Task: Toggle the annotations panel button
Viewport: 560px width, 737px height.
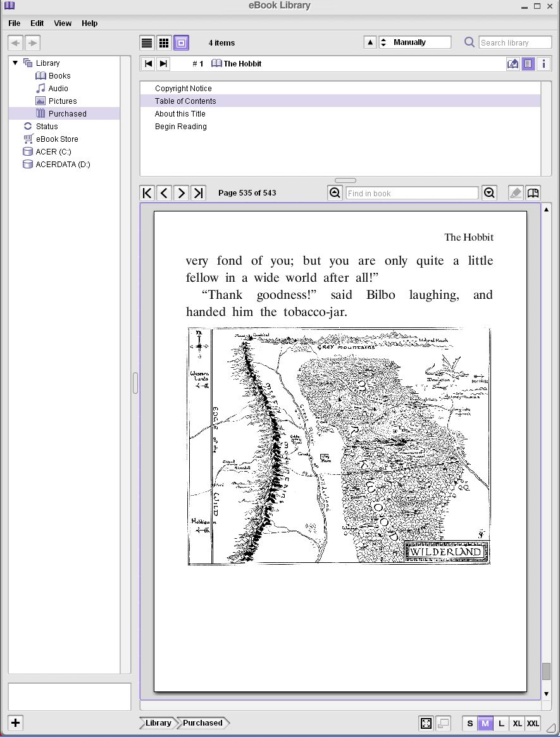Action: 513,63
